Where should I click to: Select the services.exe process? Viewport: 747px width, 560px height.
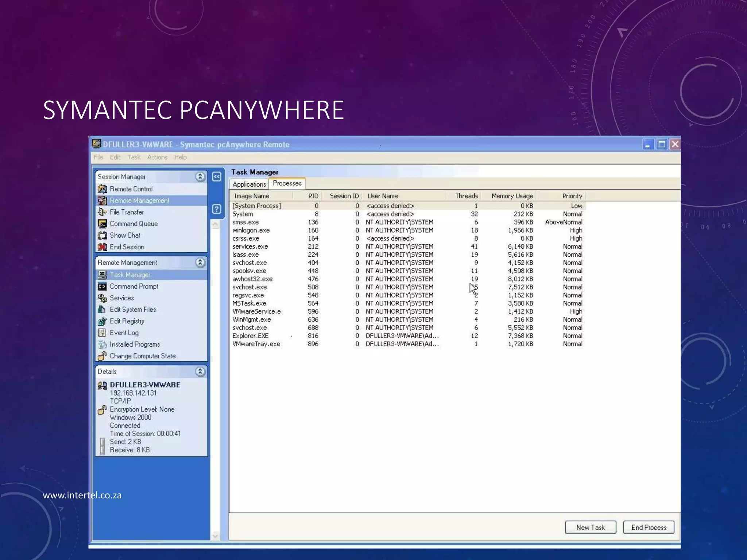tap(407, 246)
